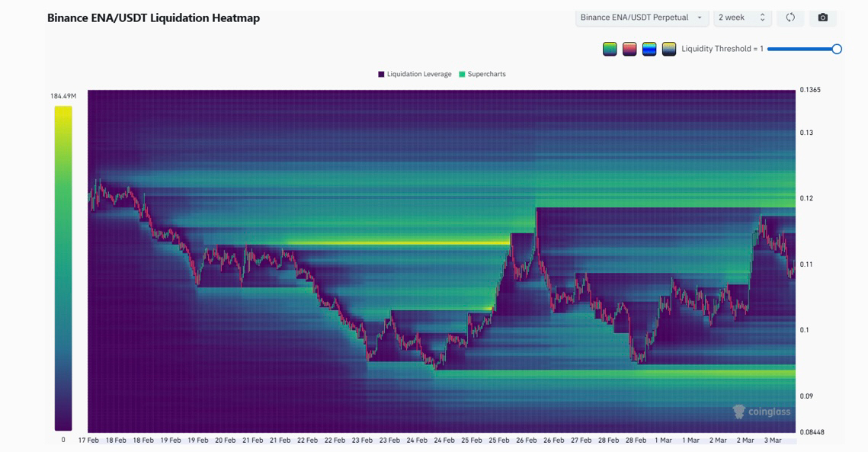This screenshot has height=452, width=868.
Task: Open the Binance ENA/USDT Perpetual dropdown
Action: tap(642, 18)
